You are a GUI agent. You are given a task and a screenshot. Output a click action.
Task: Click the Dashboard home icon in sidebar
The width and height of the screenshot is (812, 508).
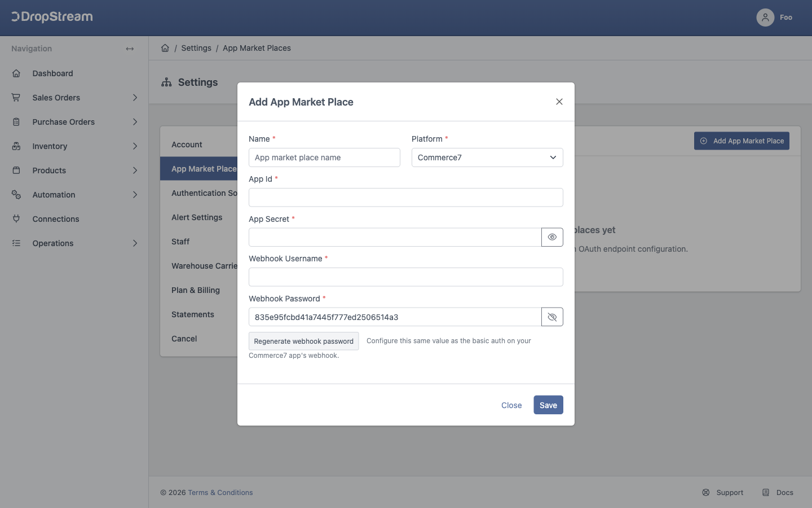16,73
